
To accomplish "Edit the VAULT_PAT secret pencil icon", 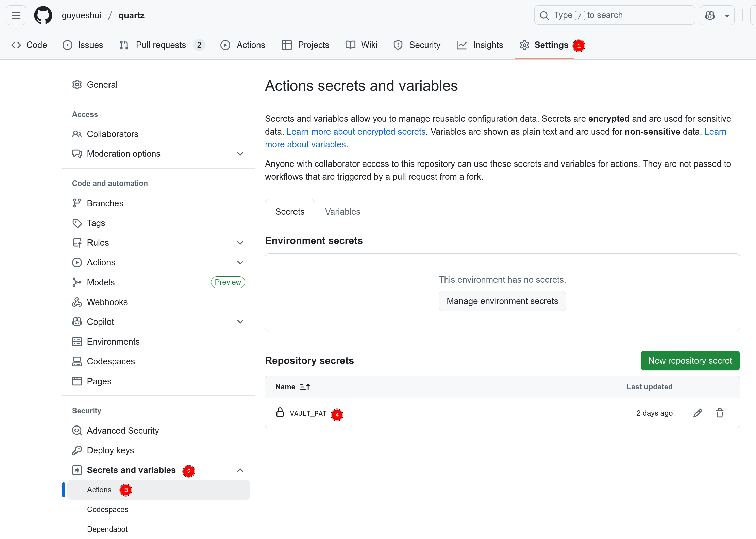I will (698, 413).
